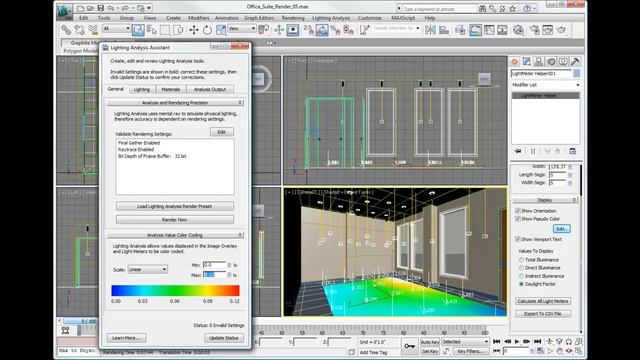Toggle Show Pseudo Color checkbox
Image resolution: width=640 pixels, height=360 pixels.
(x=518, y=219)
